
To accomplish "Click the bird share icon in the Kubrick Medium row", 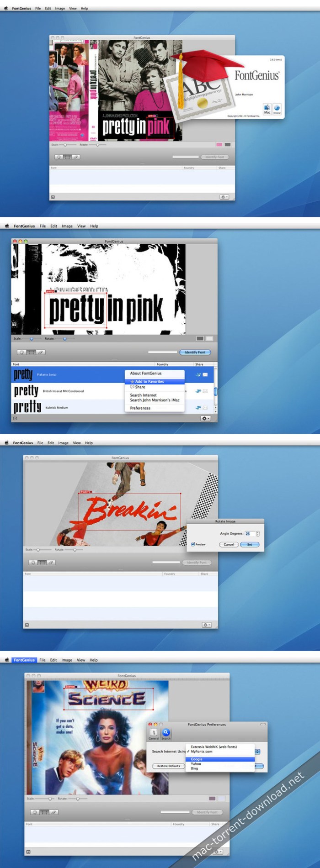I will pyautogui.click(x=198, y=407).
